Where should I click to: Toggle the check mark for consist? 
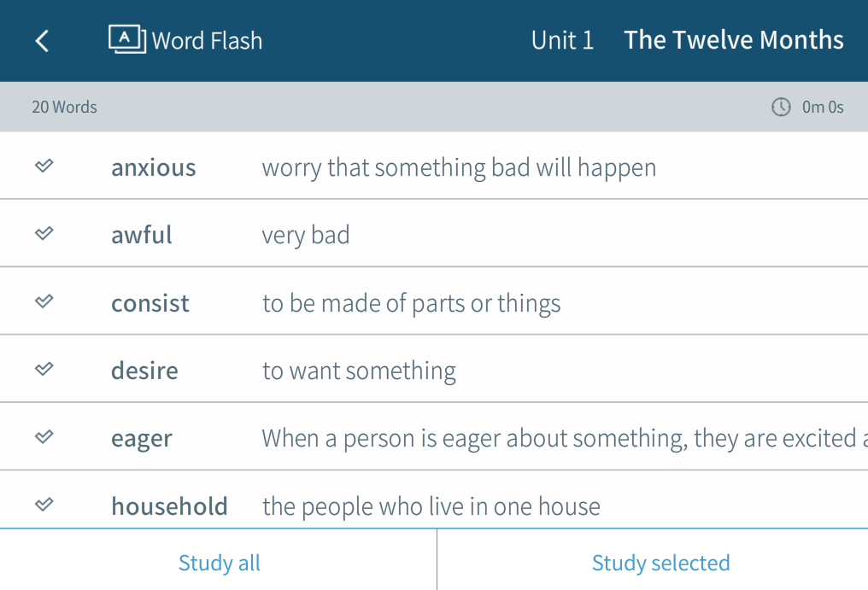pos(44,301)
